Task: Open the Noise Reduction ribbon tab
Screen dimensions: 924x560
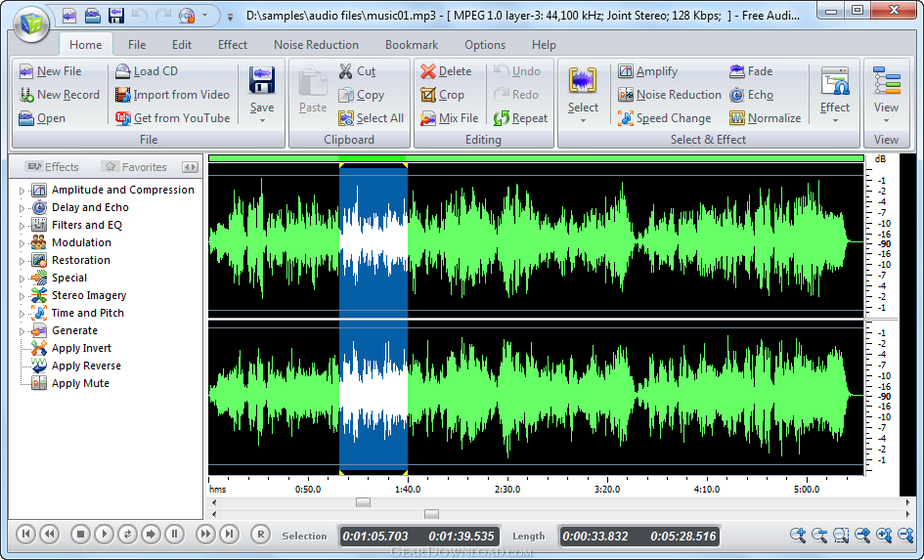Action: coord(316,45)
